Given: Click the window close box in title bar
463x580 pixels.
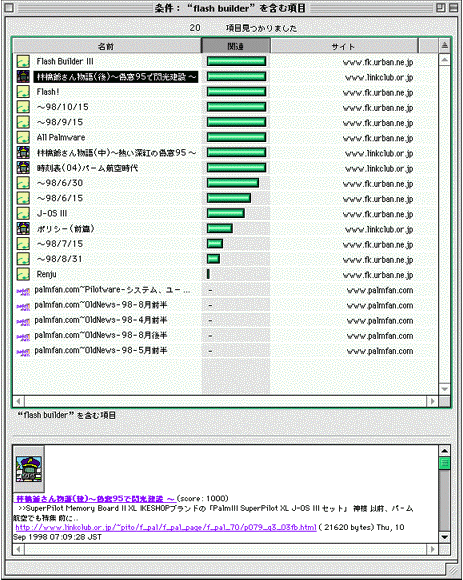Looking at the screenshot, I should [9, 7].
